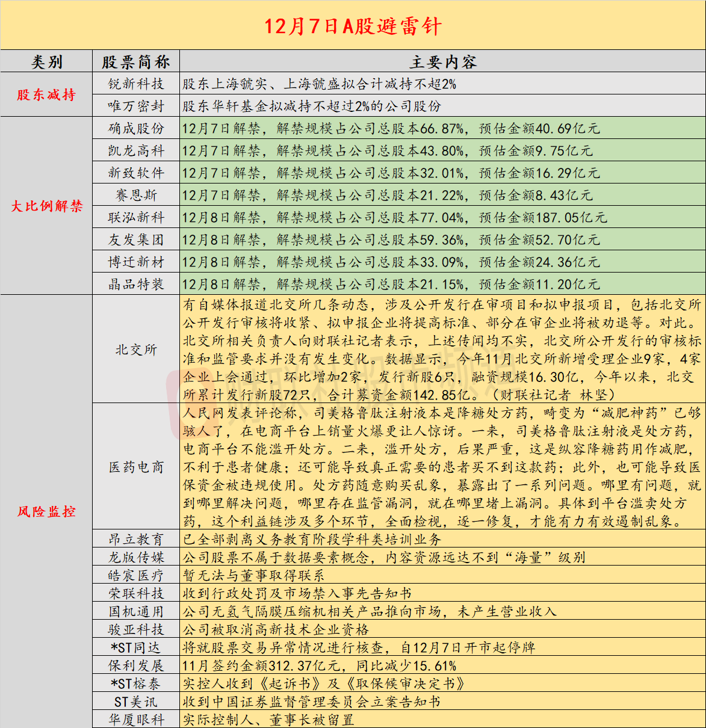Viewport: 706px width, 728px height.
Task: Select stock name 博迁新材
Action: [x=136, y=262]
